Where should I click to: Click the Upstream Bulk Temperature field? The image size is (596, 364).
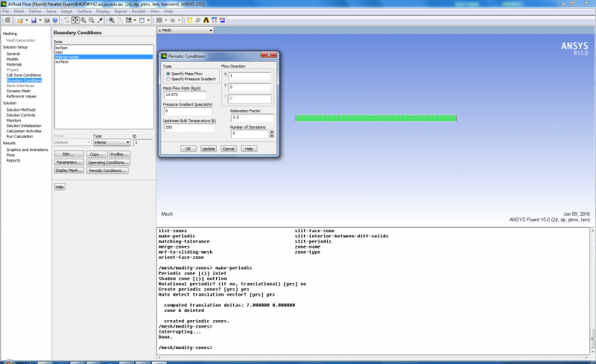[x=189, y=127]
